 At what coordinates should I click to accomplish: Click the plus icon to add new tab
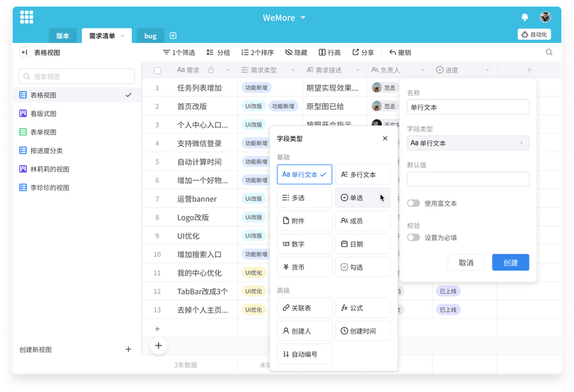(x=173, y=35)
